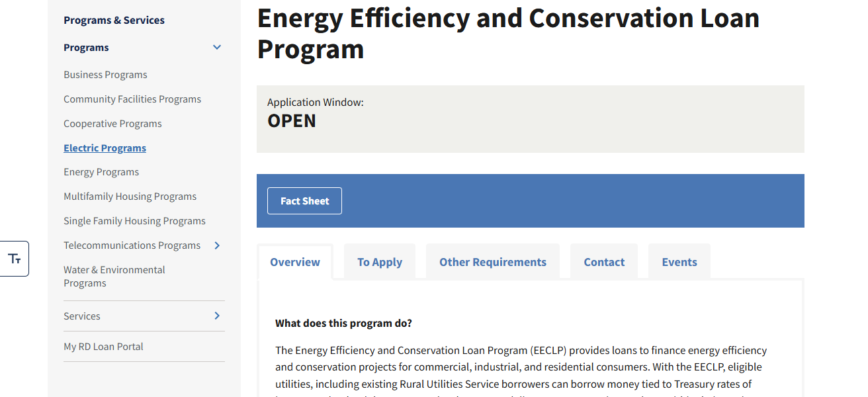Go to Programs & Services
The height and width of the screenshot is (397, 868).
114,20
